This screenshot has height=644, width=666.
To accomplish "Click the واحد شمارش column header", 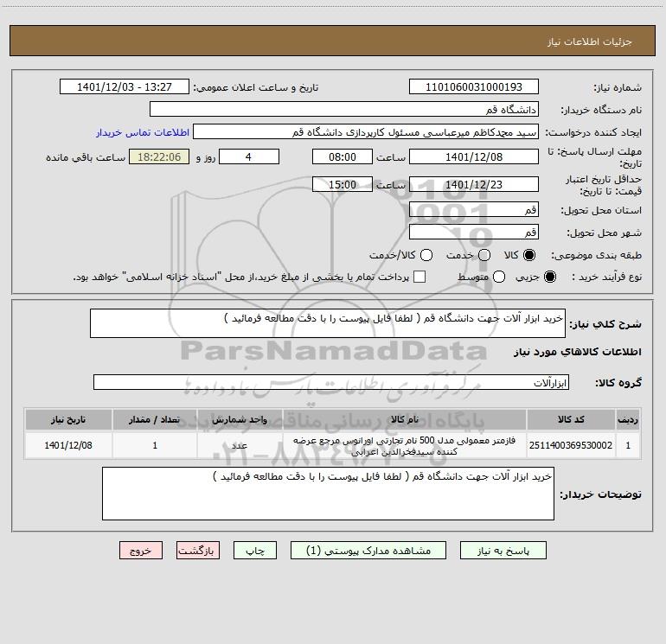I will click(240, 419).
